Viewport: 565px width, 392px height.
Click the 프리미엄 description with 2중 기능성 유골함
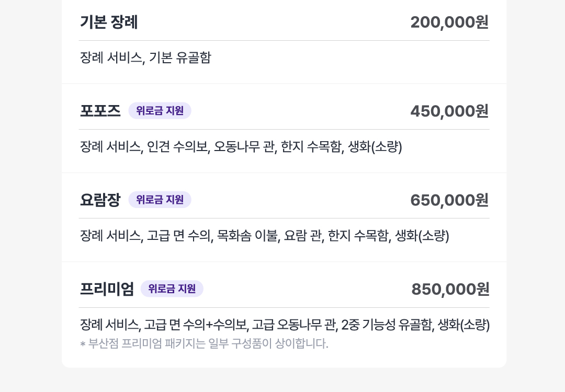tap(285, 325)
